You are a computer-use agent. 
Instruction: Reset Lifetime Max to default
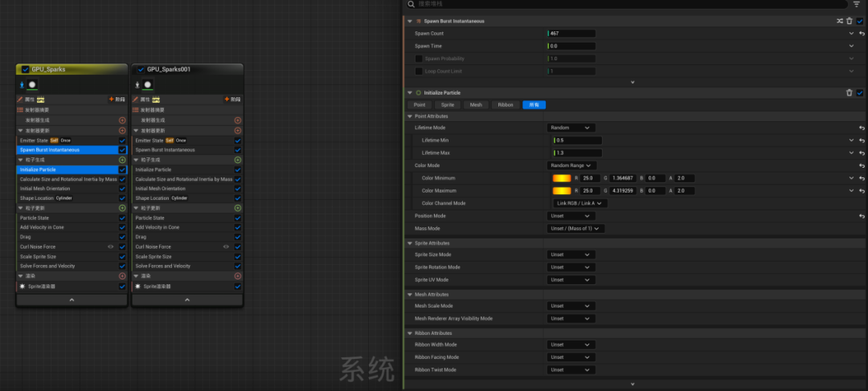862,153
